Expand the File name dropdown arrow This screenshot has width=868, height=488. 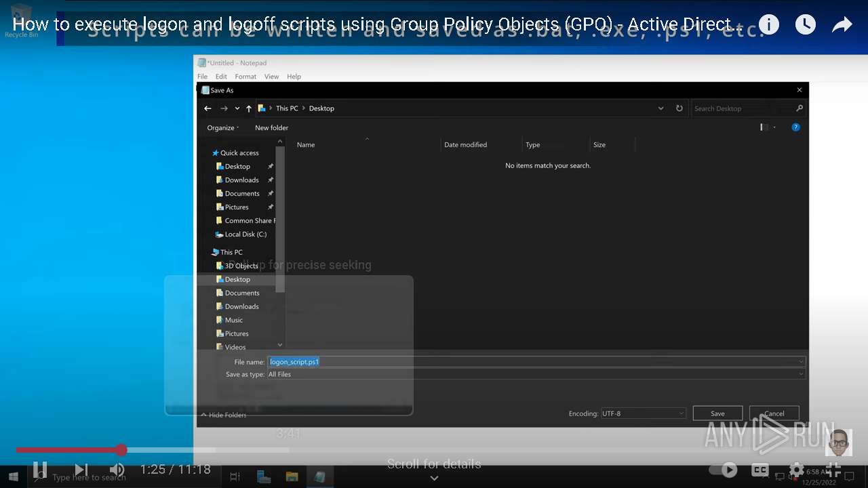[802, 362]
